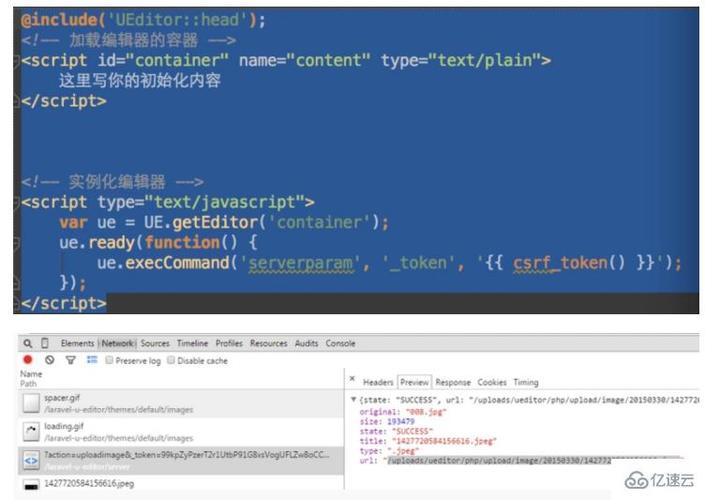Click the state: "SUCCESS" property line
Image resolution: width=705 pixels, height=500 pixels.
coord(396,432)
